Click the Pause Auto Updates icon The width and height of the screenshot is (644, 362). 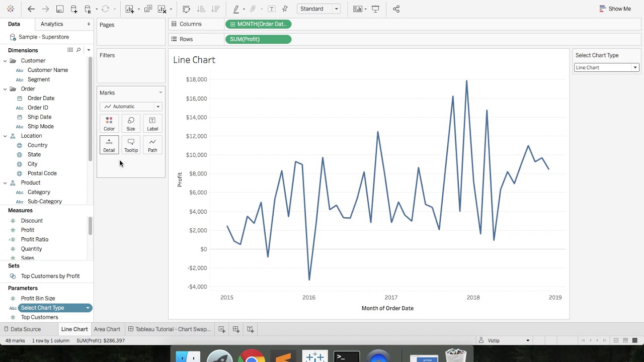(88, 9)
